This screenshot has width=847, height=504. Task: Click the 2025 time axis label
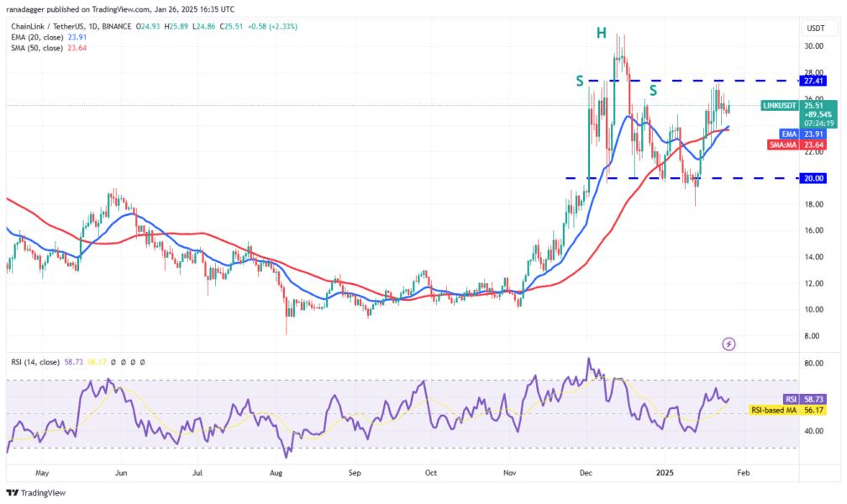pyautogui.click(x=665, y=473)
